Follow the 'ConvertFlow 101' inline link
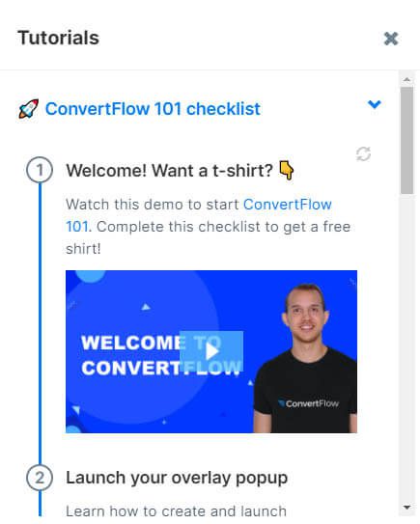The width and height of the screenshot is (420, 524). click(199, 215)
